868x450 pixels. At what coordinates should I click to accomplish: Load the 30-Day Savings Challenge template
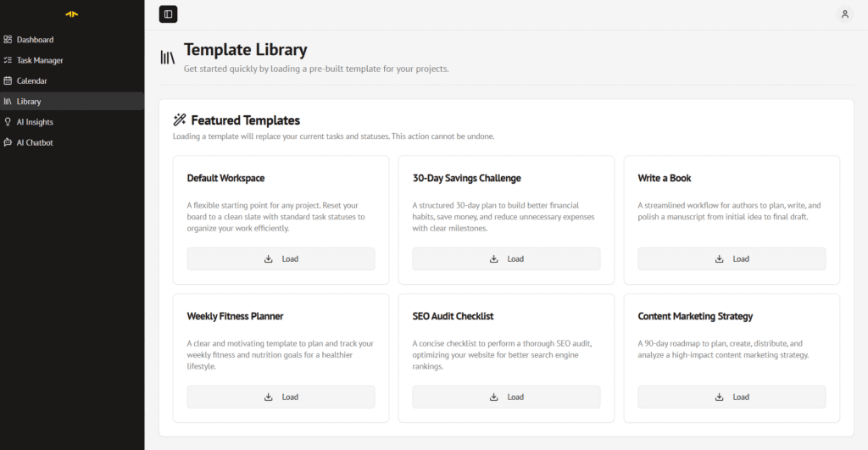[506, 258]
